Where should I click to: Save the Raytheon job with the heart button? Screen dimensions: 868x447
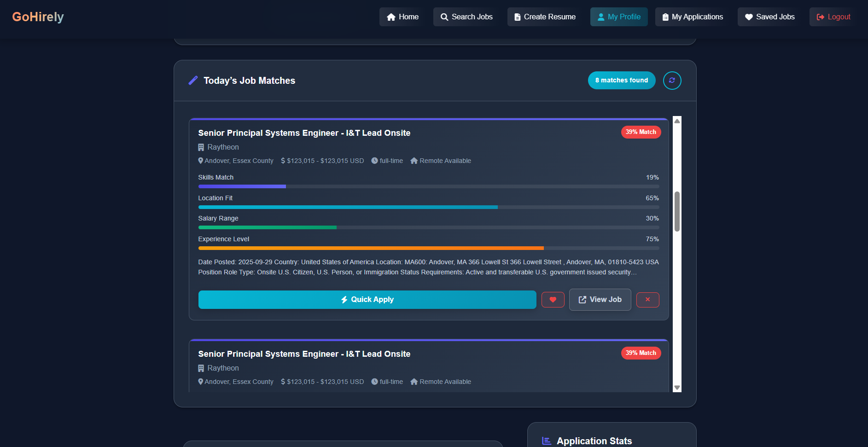(x=553, y=300)
